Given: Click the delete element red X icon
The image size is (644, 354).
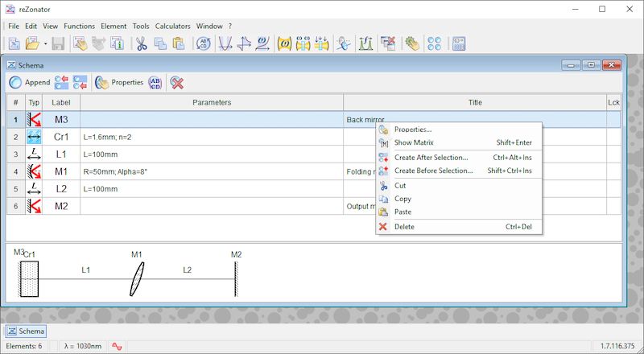Looking at the screenshot, I should (177, 82).
